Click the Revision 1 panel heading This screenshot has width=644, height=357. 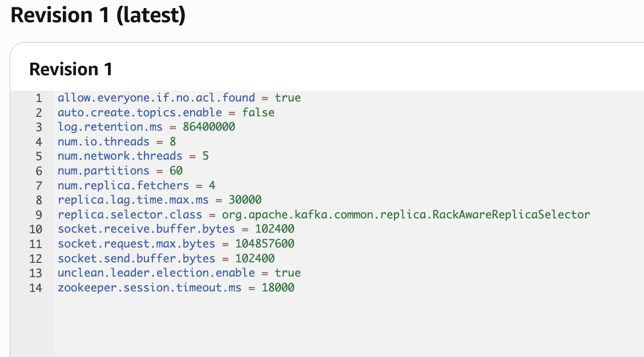(x=71, y=69)
